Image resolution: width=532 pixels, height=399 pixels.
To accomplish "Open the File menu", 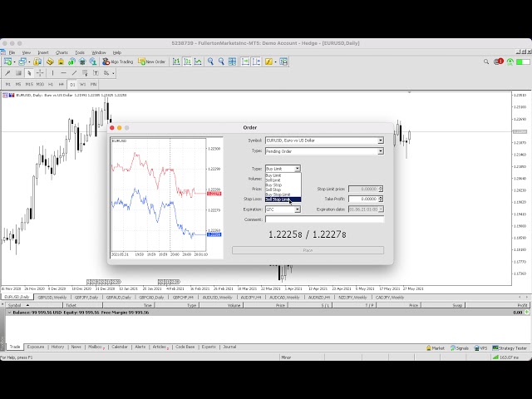I will (x=12, y=52).
